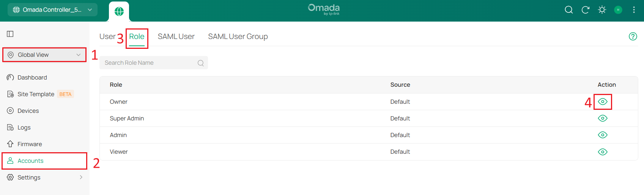Open the three-dot more options menu
Viewport: 644px width, 195px height.
634,10
